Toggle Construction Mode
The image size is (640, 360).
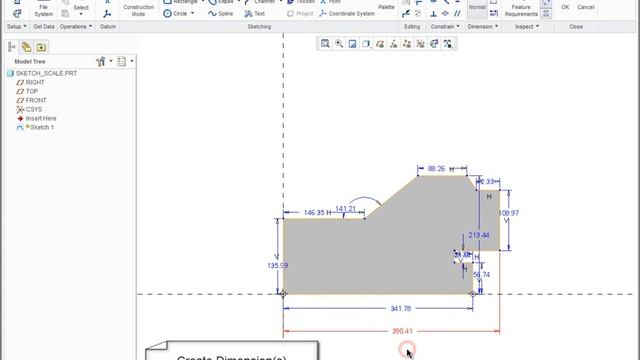coord(138,10)
